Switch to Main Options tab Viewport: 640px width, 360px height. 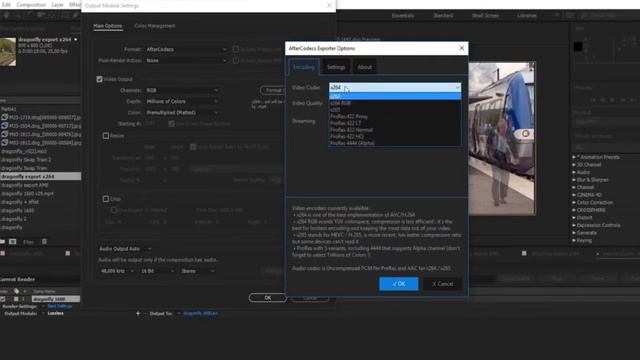[108, 26]
